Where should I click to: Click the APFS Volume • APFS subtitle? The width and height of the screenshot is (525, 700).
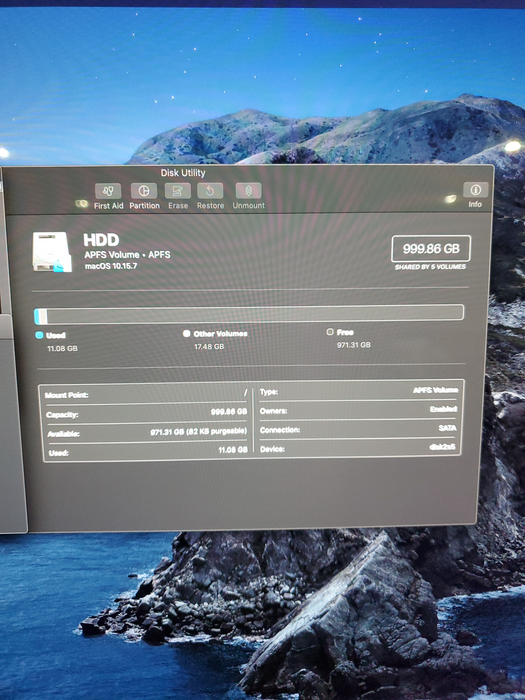[127, 254]
